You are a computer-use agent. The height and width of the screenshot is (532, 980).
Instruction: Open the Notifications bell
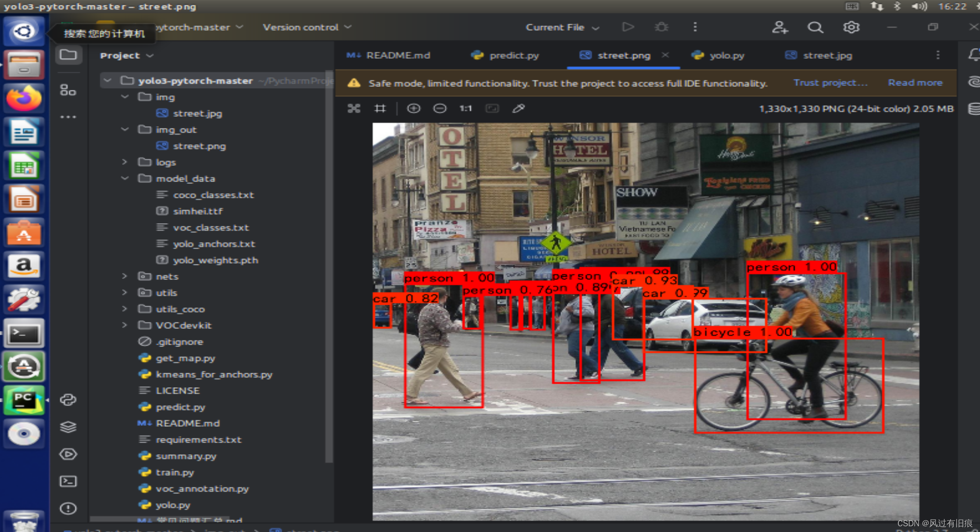point(974,55)
